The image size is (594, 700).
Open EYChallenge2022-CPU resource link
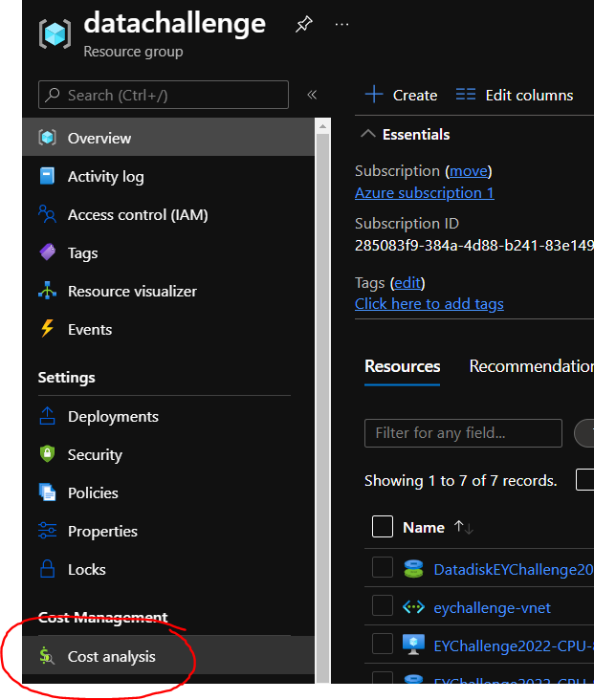point(514,646)
